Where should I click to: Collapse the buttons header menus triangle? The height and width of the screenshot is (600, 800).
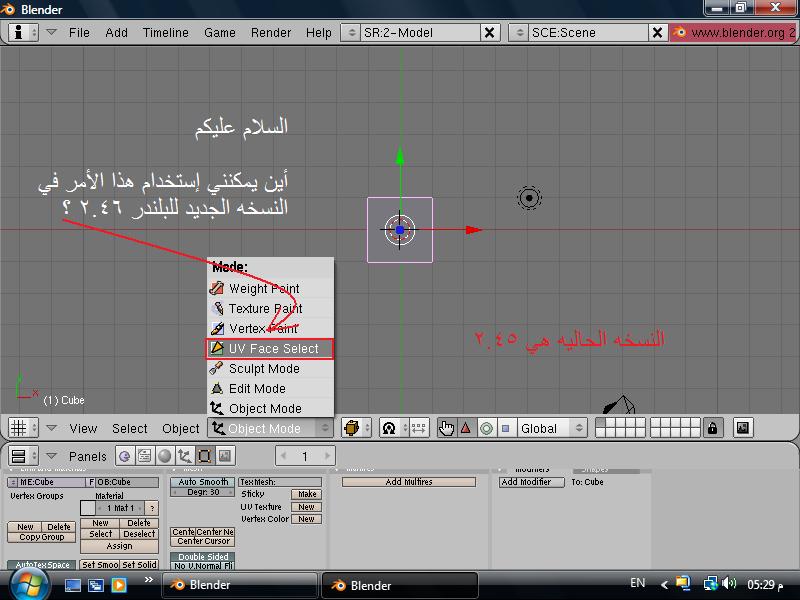(52, 455)
